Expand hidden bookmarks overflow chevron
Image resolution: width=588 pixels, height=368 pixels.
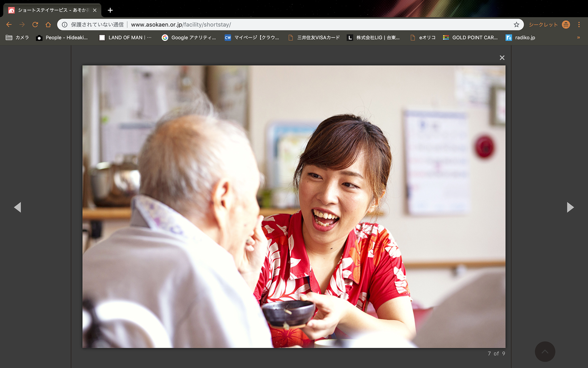click(578, 37)
